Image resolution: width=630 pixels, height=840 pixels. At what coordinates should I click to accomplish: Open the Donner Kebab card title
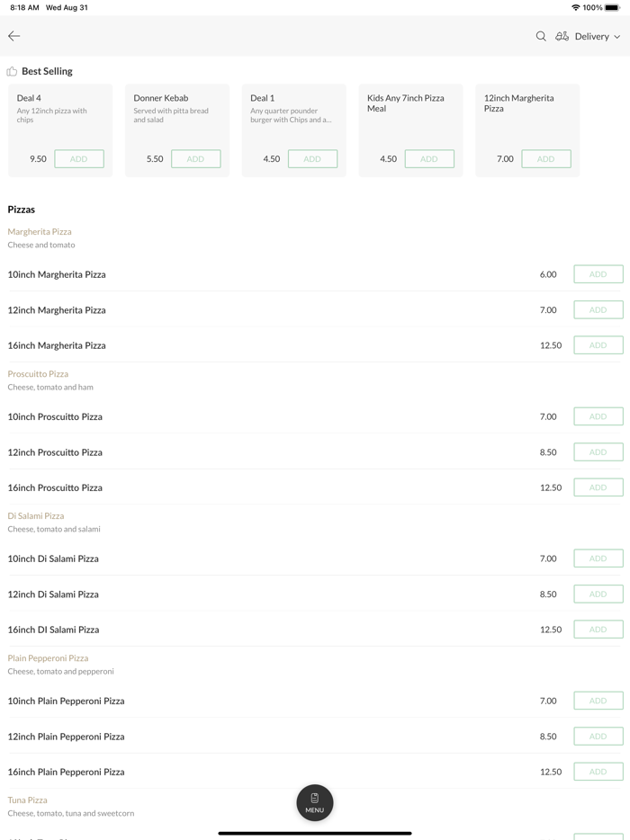(161, 98)
